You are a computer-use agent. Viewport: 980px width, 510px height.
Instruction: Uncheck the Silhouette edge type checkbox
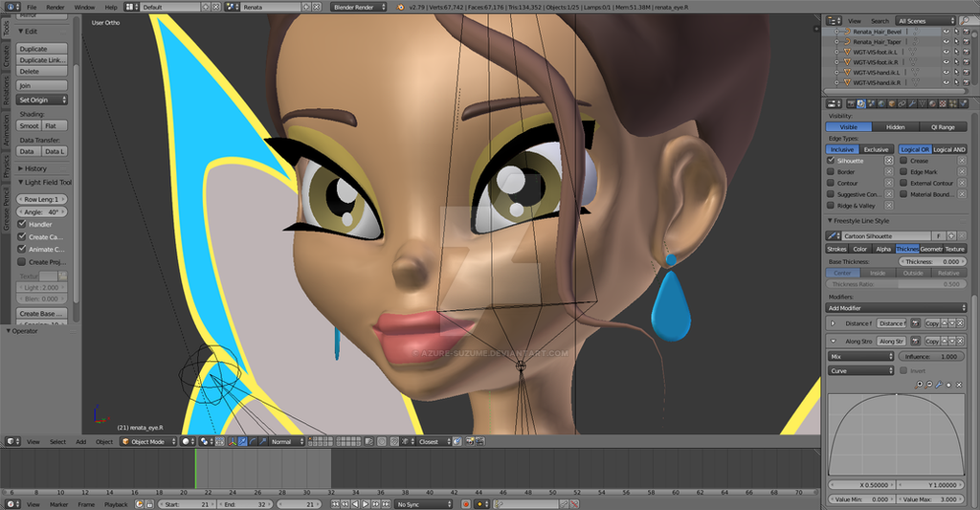tap(831, 161)
